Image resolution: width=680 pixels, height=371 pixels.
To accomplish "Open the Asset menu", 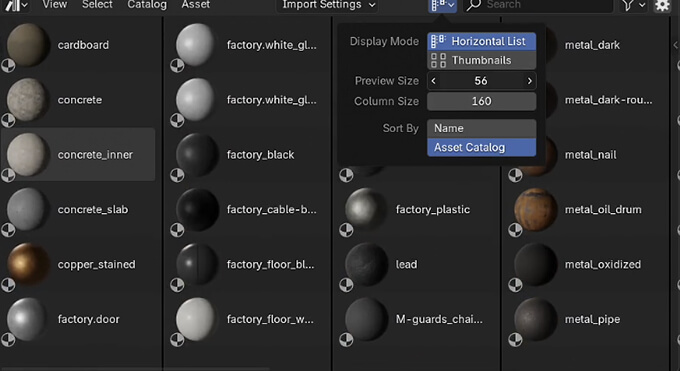I will (196, 5).
